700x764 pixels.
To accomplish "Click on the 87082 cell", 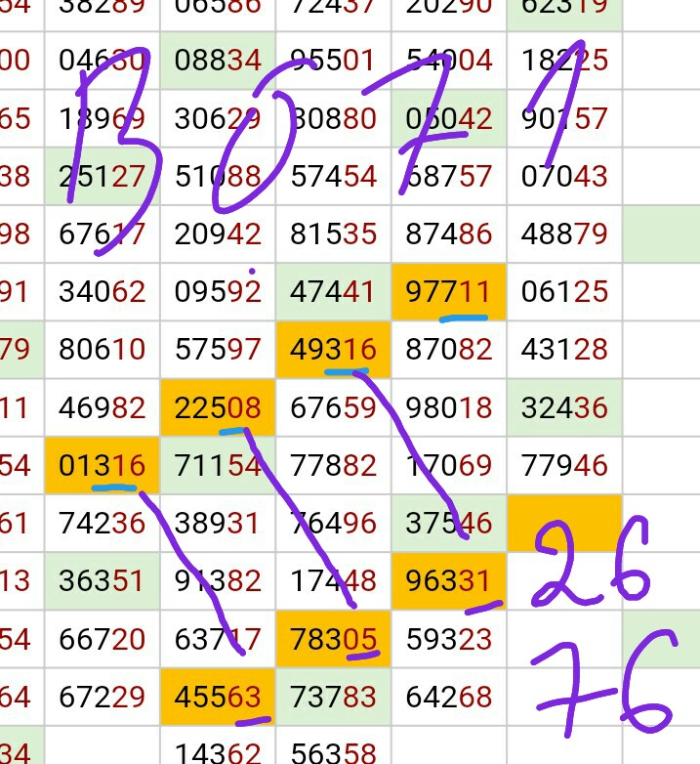I will tap(449, 350).
